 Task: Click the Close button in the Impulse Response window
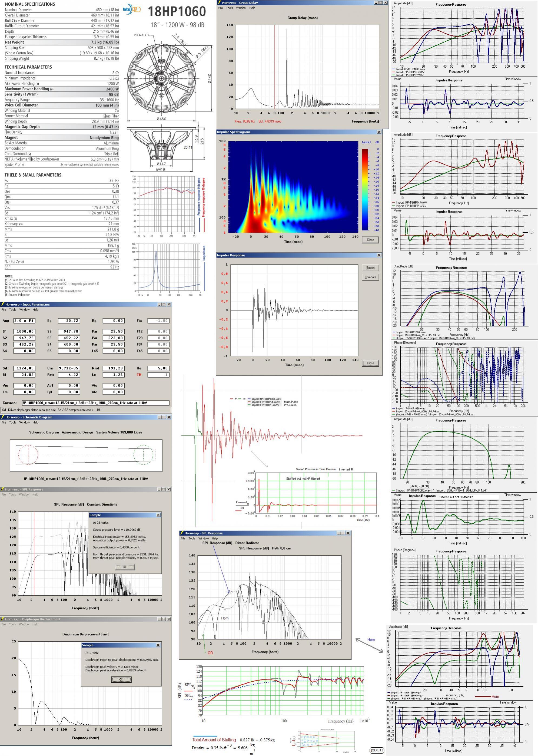(x=370, y=363)
